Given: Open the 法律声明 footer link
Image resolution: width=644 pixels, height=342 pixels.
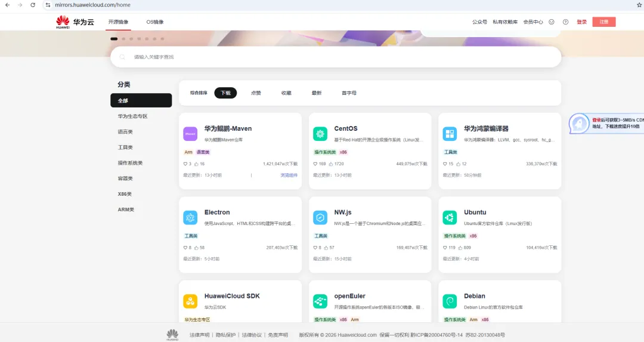Looking at the screenshot, I should pyautogui.click(x=199, y=335).
